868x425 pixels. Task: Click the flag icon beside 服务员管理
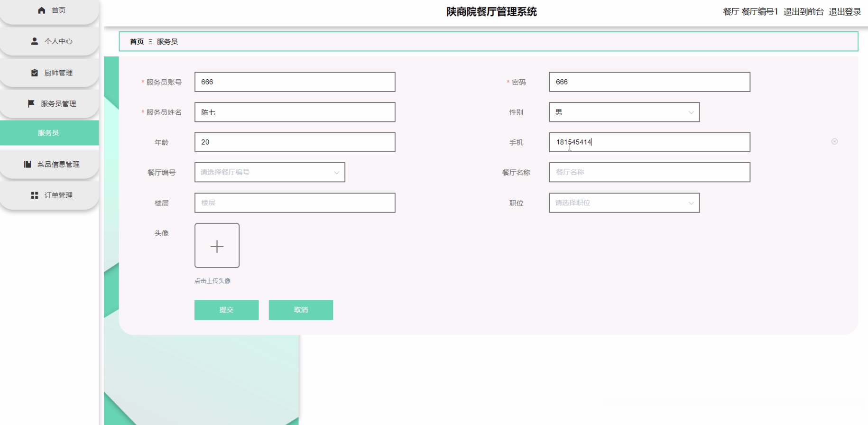(31, 103)
